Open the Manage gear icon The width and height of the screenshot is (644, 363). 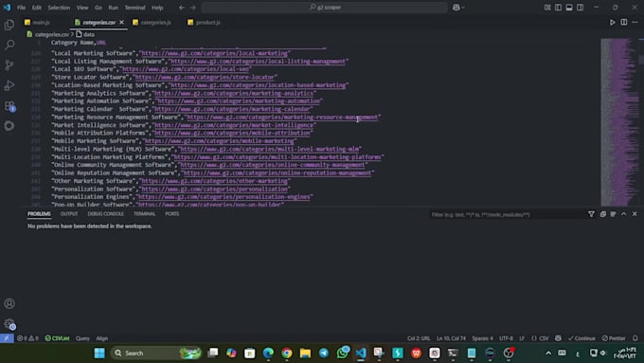(9, 324)
